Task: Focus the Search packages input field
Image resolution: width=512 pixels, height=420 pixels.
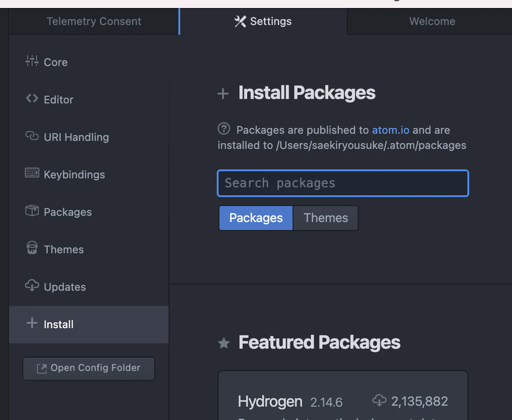Action: 343,183
